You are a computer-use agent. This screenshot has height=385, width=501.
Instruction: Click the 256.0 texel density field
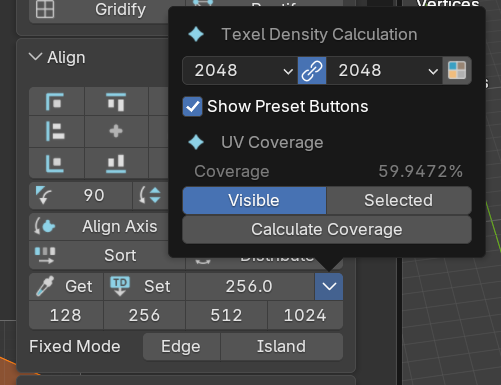click(x=250, y=286)
